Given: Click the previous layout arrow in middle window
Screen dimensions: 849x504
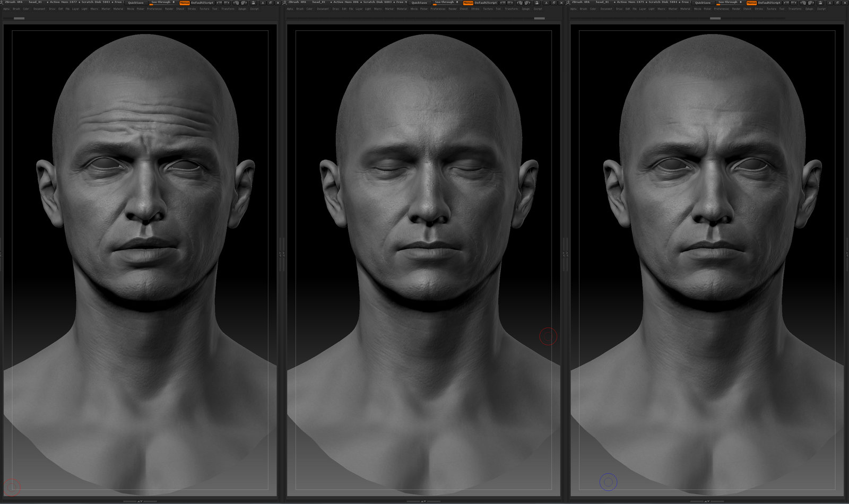Looking at the screenshot, I should coord(503,3).
